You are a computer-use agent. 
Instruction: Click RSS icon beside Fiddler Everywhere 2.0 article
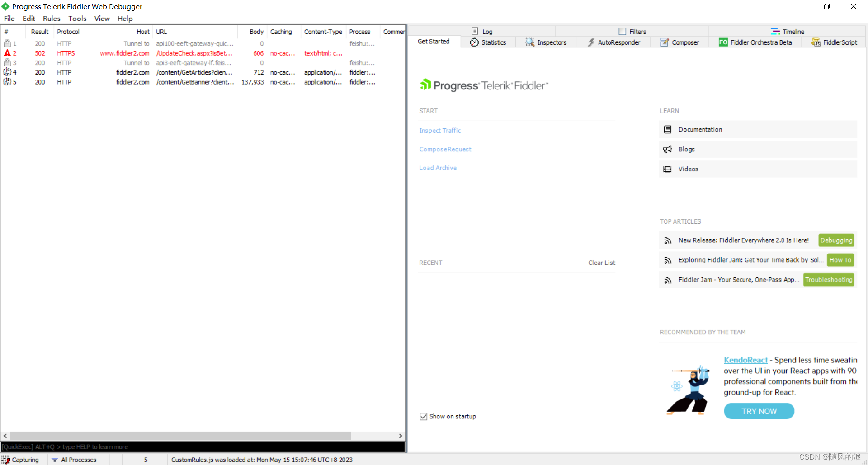667,240
